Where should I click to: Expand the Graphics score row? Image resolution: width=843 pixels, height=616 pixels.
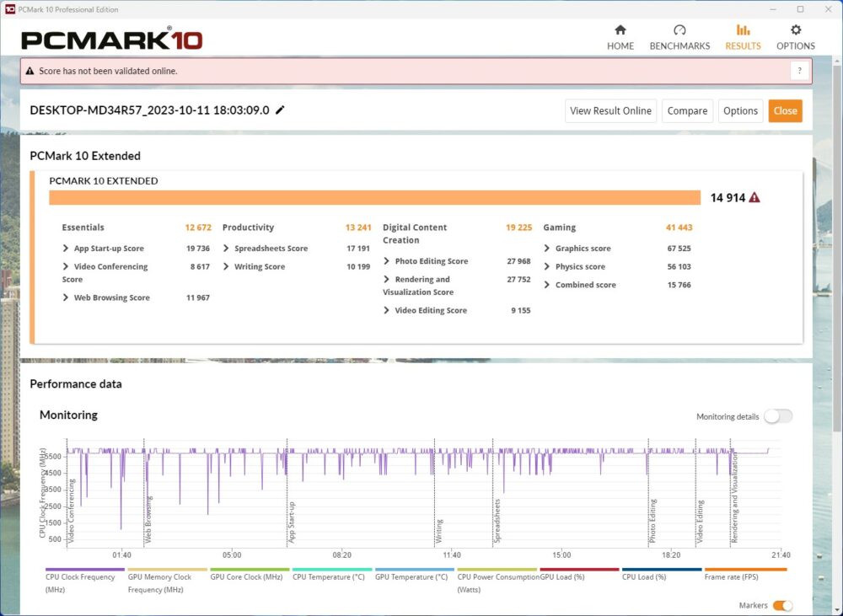[547, 249]
